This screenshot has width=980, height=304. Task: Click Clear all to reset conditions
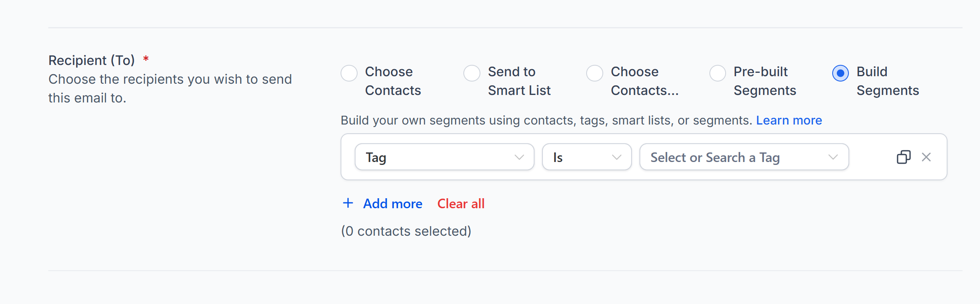[460, 204]
